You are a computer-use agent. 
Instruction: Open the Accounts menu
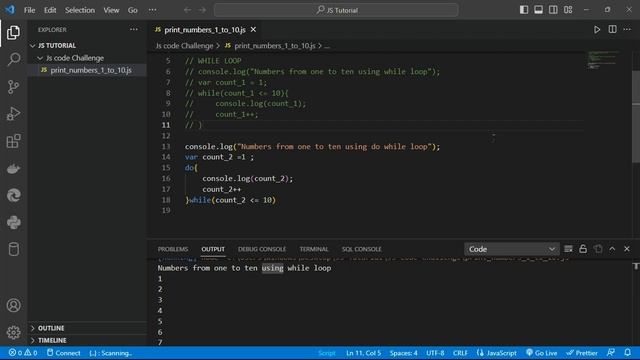pyautogui.click(x=13, y=305)
